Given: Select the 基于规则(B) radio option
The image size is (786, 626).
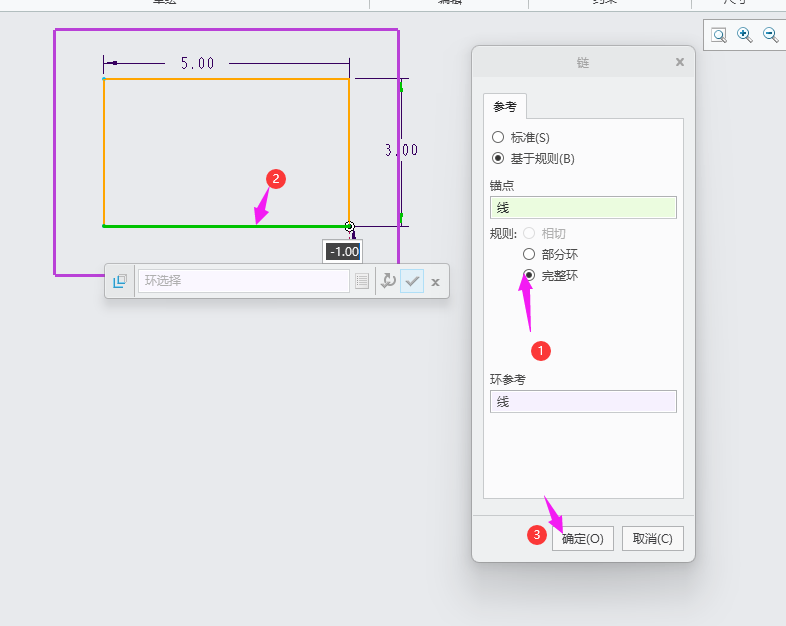Looking at the screenshot, I should click(499, 158).
